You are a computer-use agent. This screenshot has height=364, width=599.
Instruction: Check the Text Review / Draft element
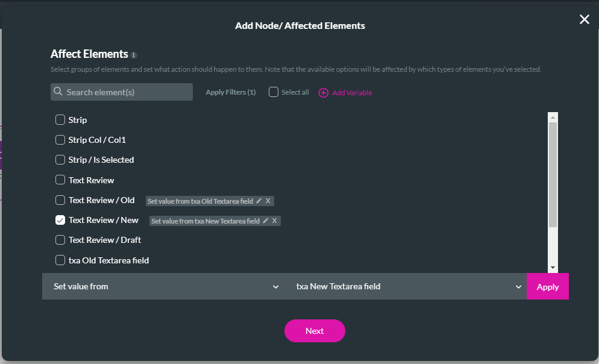pos(60,240)
